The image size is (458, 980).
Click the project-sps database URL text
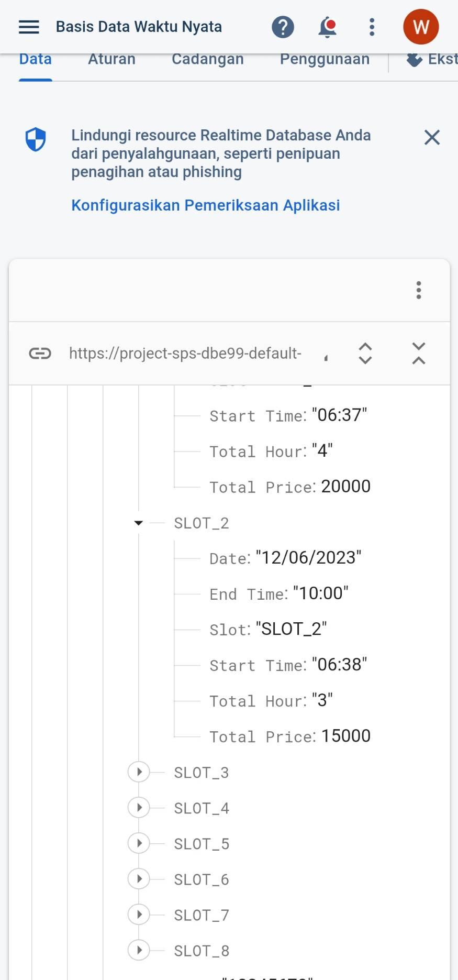(185, 354)
